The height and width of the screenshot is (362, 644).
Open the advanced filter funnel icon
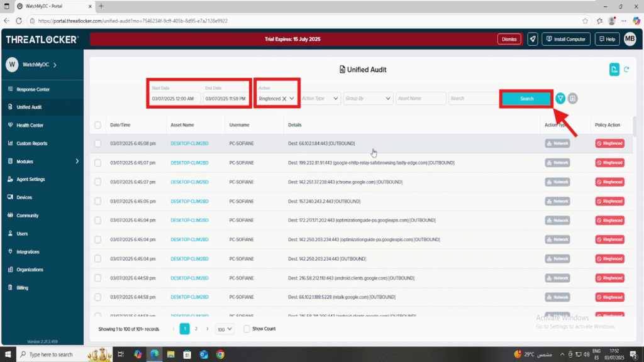(560, 99)
